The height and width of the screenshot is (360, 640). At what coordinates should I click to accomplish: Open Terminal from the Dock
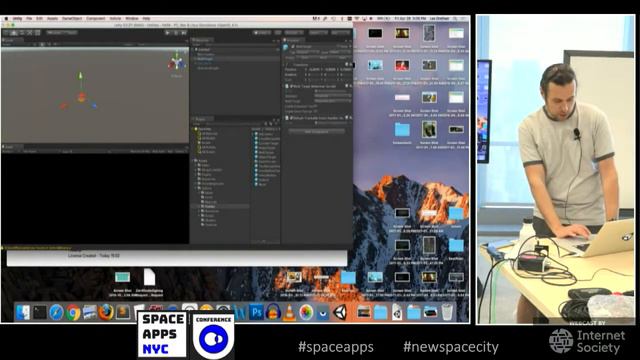[40, 313]
